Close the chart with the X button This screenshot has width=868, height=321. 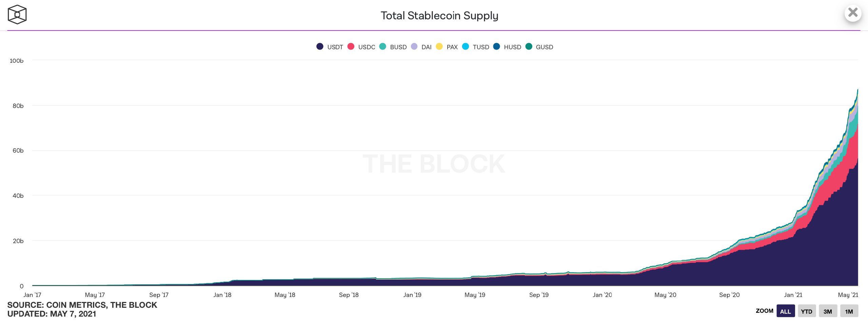(x=853, y=13)
